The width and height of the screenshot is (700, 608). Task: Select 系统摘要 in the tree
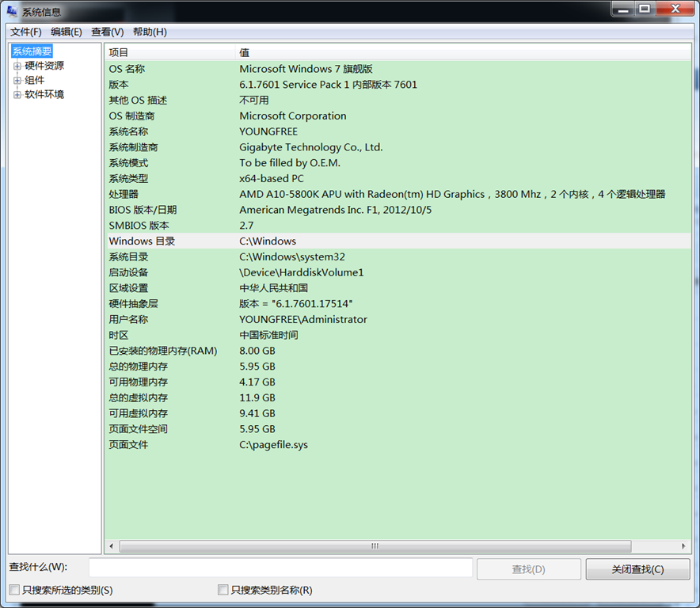[32, 51]
